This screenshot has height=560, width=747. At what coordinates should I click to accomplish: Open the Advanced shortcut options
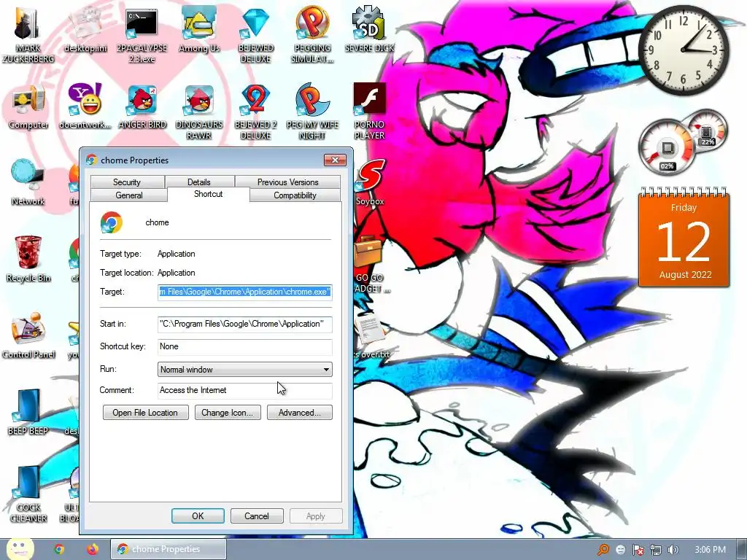point(300,413)
